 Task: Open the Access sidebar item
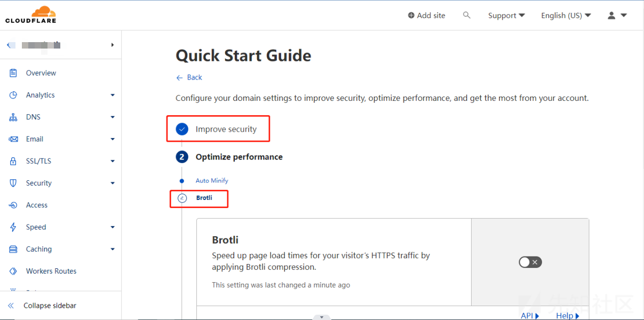[36, 205]
